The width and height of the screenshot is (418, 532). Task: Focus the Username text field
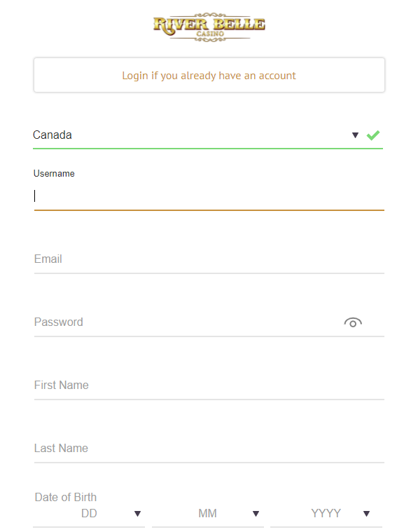pos(209,196)
